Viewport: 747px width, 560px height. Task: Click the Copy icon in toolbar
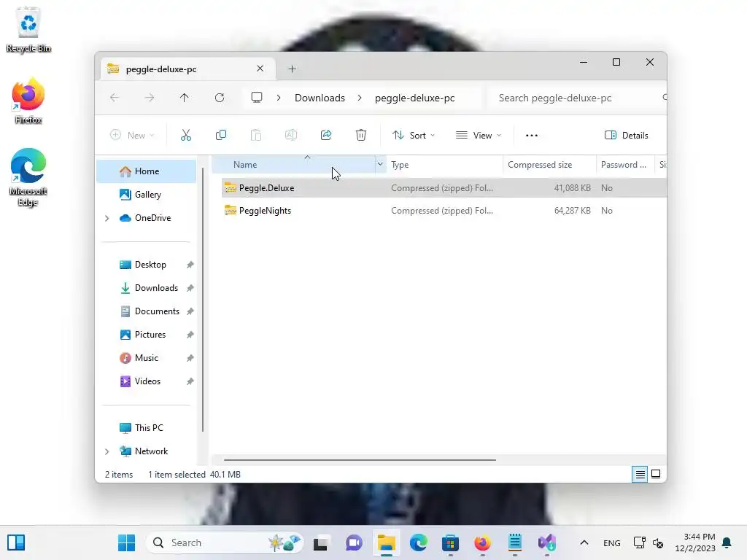pyautogui.click(x=220, y=135)
